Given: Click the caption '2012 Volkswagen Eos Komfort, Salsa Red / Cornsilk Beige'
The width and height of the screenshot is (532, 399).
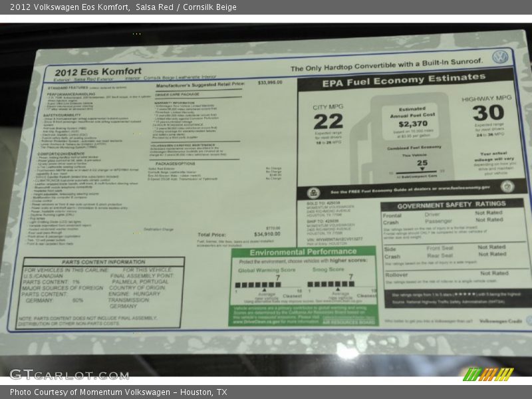Looking at the screenshot, I should tap(123, 7).
